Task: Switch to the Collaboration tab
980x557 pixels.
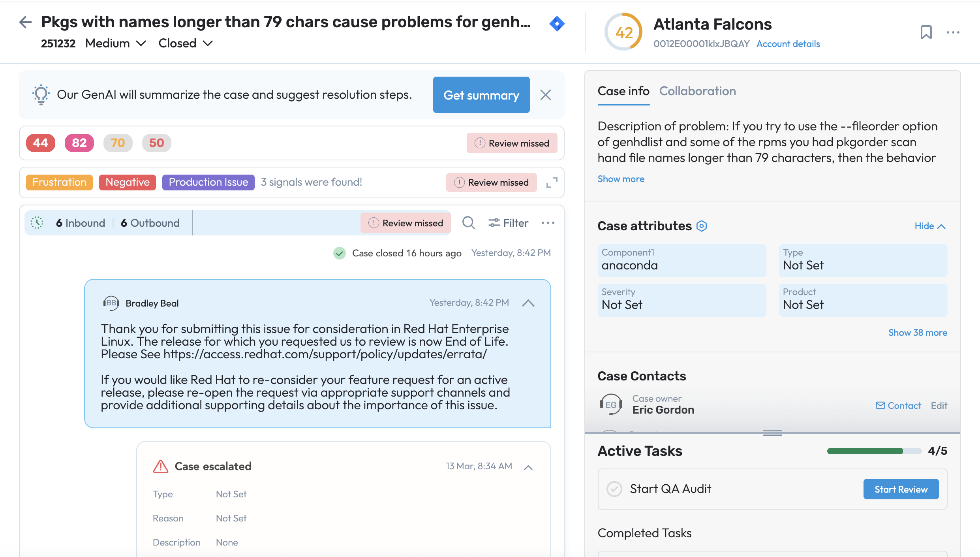Action: (697, 91)
